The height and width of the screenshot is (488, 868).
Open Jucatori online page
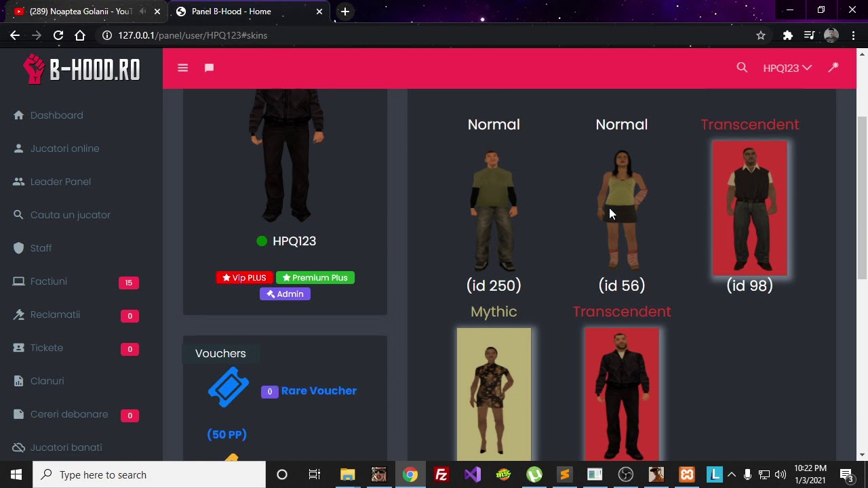pyautogui.click(x=64, y=148)
